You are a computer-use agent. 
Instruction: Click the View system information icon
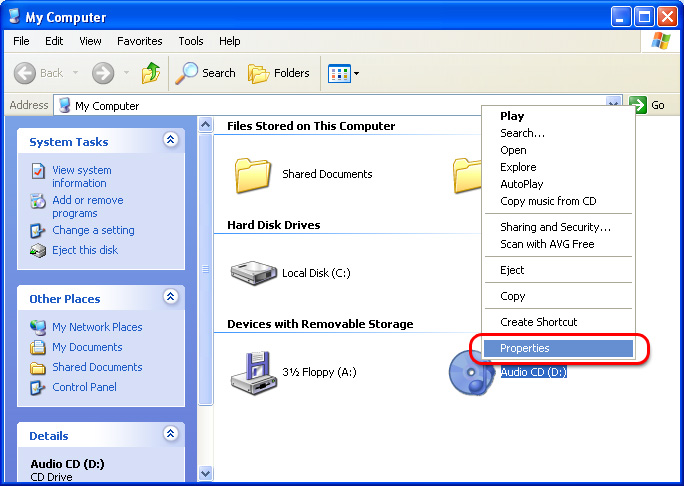(38, 171)
